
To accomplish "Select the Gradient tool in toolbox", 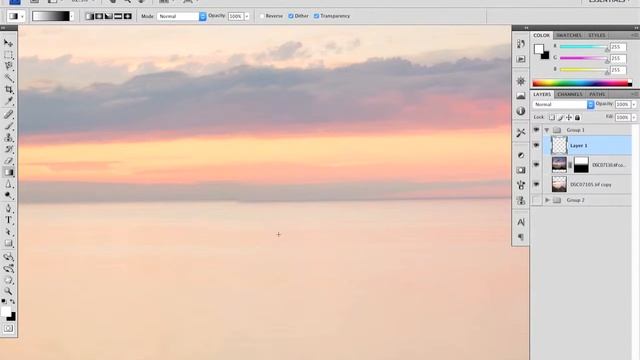I will [8, 172].
